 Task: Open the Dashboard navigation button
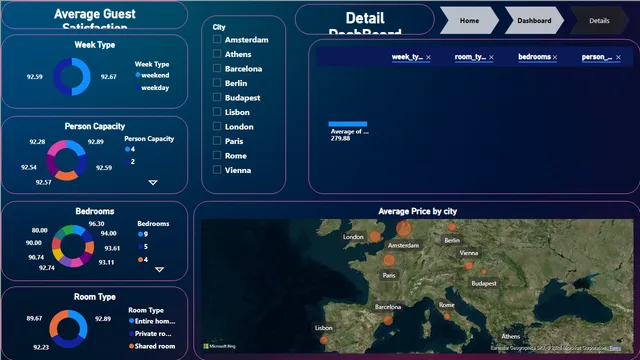tap(534, 20)
